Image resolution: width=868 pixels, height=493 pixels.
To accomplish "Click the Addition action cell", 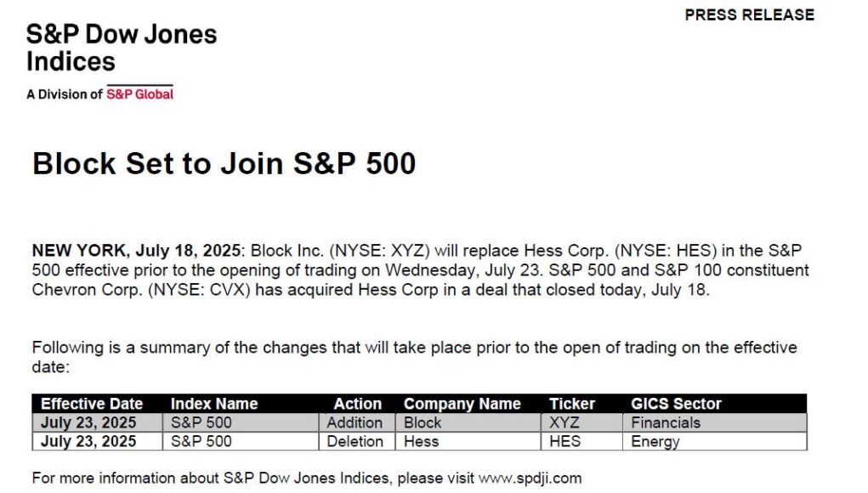I will (357, 422).
